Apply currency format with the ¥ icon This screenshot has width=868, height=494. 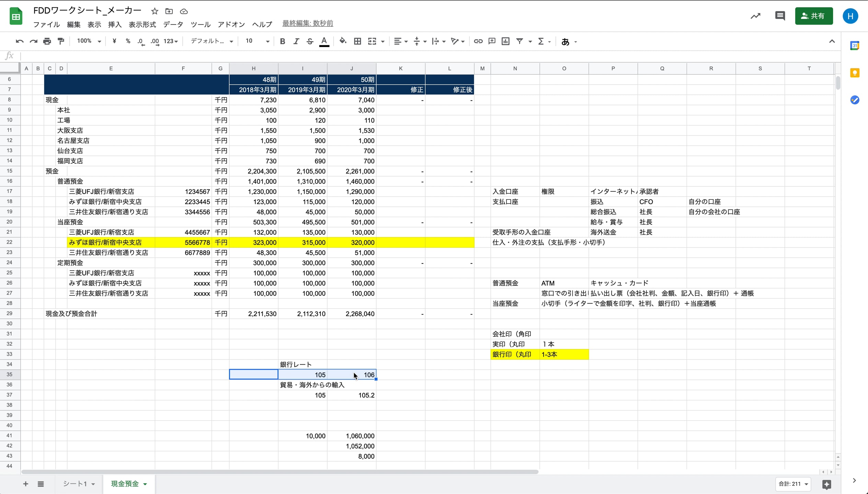[x=114, y=41]
